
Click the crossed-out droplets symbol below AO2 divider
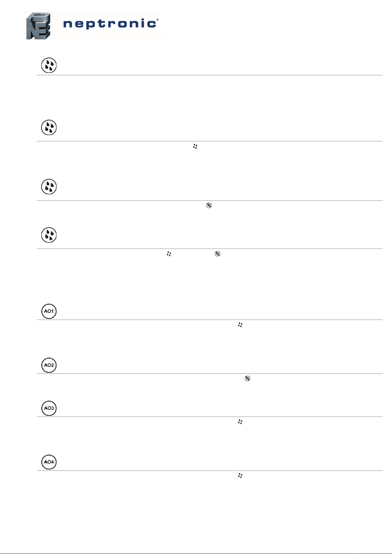click(x=247, y=379)
